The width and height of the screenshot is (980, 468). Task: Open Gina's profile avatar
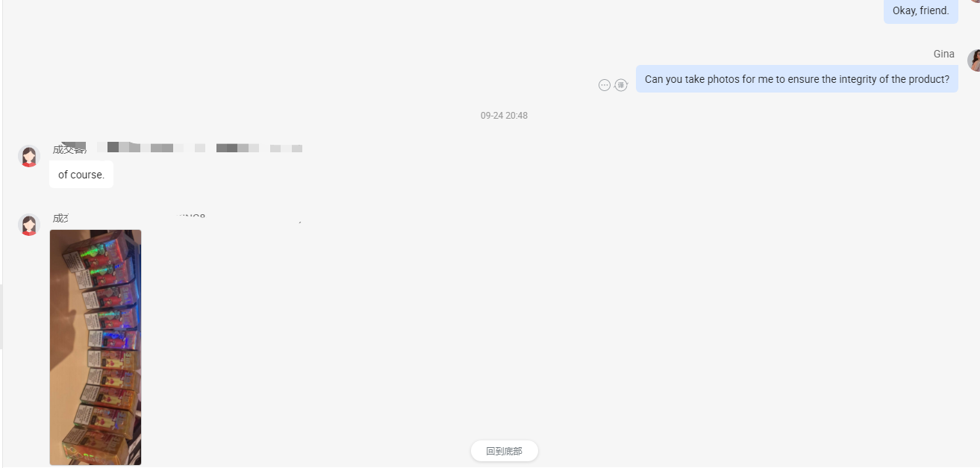(974, 60)
